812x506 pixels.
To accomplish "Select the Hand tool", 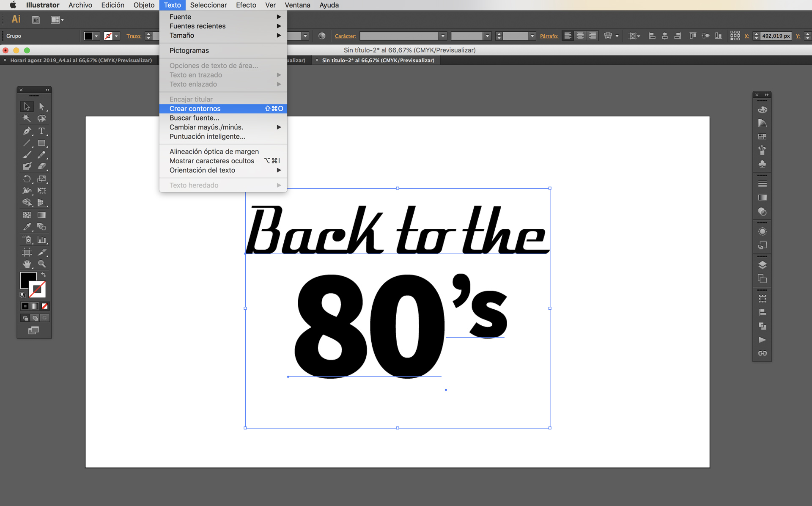I will click(x=27, y=264).
